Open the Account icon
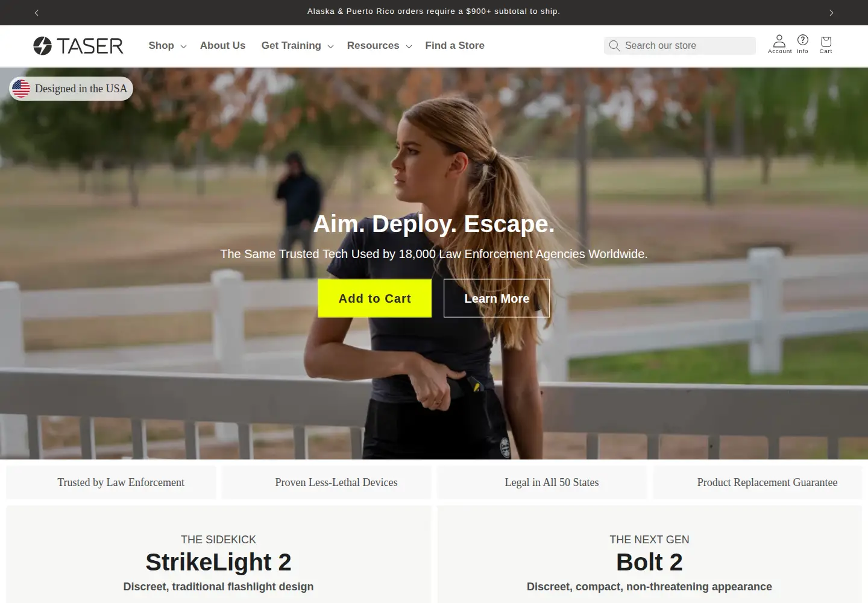 coord(779,44)
